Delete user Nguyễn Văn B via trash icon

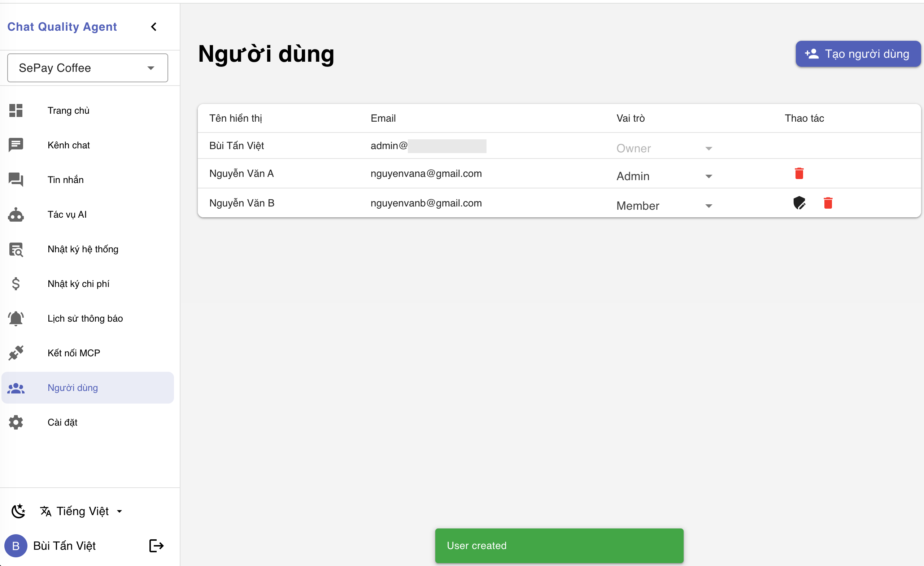click(828, 203)
